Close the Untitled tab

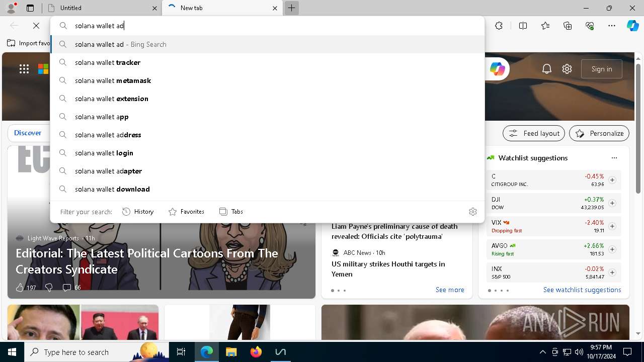point(154,8)
